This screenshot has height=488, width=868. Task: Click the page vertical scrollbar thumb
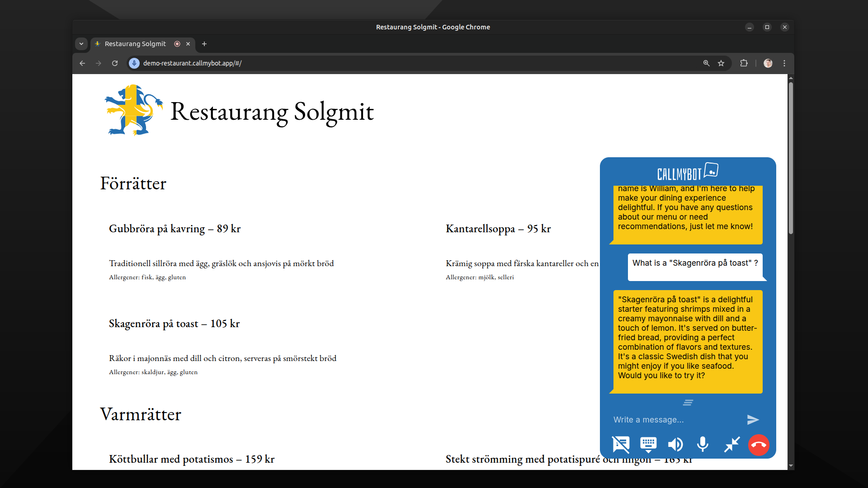point(791,158)
